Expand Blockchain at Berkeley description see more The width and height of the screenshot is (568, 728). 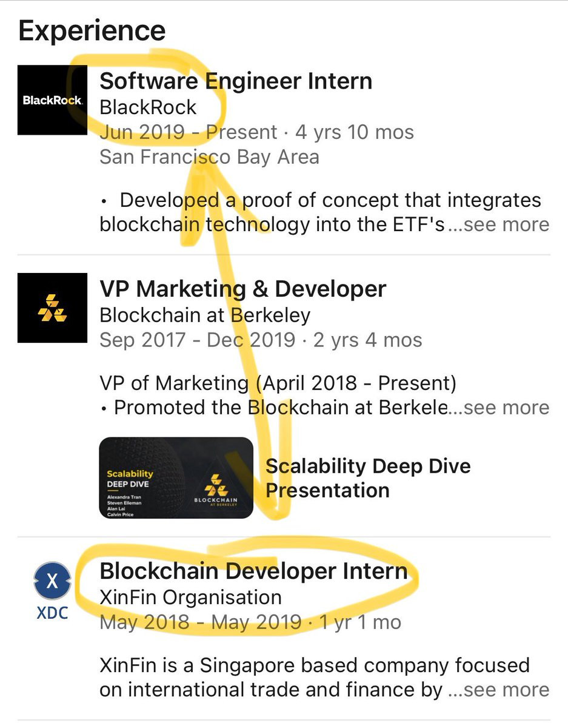coord(499,408)
